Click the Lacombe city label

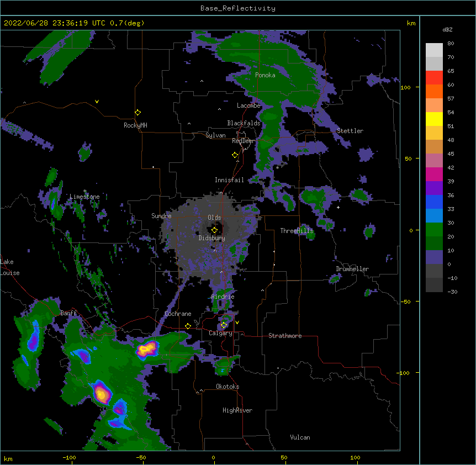[x=248, y=105]
